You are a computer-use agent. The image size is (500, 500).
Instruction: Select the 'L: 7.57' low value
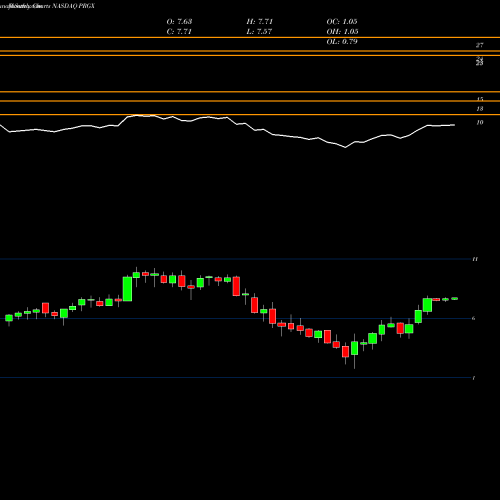[x=259, y=32]
